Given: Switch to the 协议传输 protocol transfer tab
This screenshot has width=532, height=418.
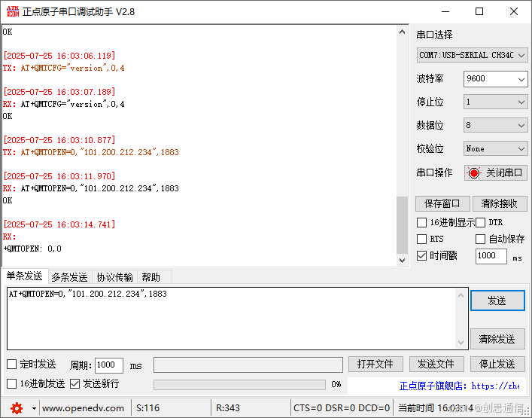Looking at the screenshot, I should [114, 277].
